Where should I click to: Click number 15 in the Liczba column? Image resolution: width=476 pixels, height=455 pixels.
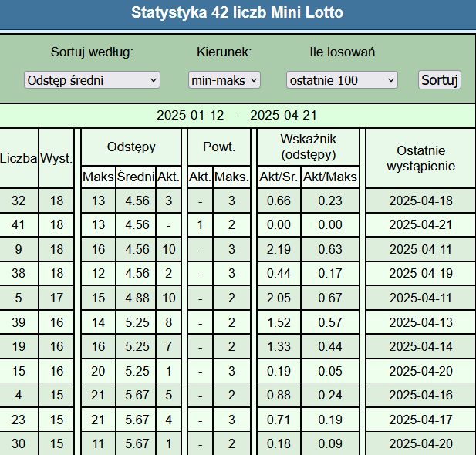click(x=19, y=371)
